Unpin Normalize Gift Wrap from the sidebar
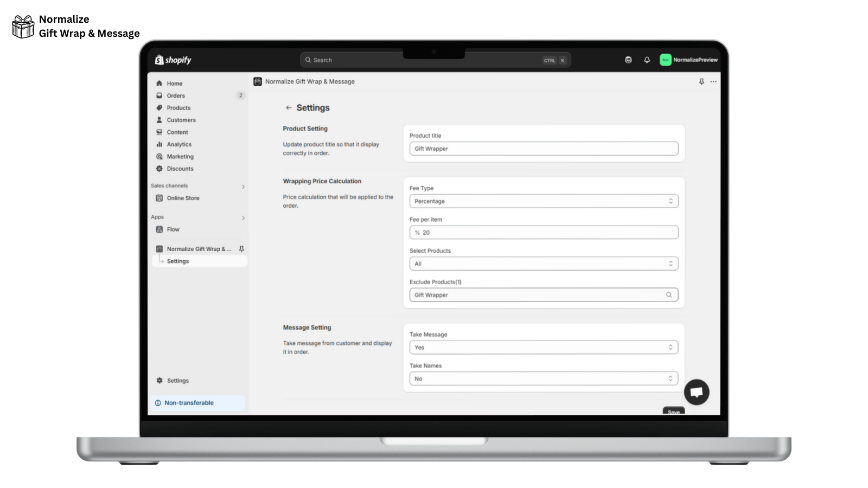The height and width of the screenshot is (488, 868). tap(242, 248)
